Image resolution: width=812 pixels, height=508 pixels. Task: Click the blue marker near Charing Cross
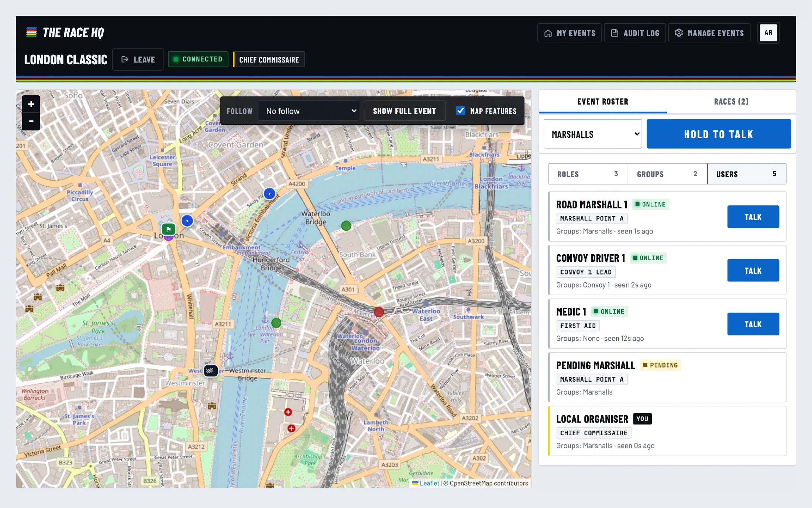tap(187, 221)
